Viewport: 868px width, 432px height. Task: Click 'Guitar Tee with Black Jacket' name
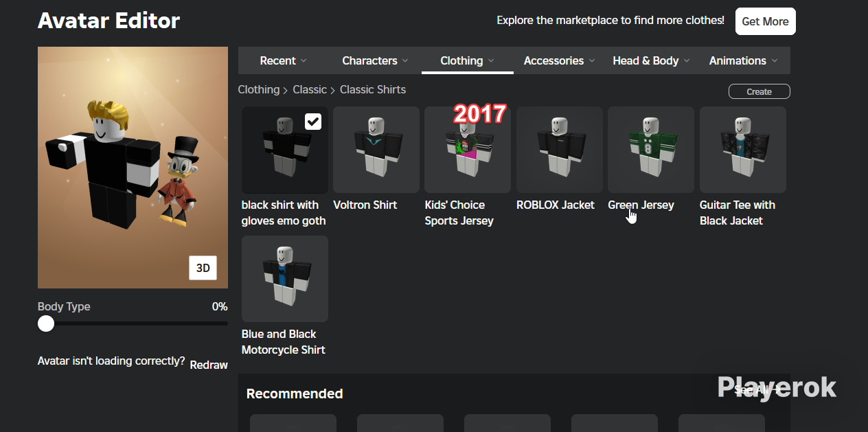(738, 213)
